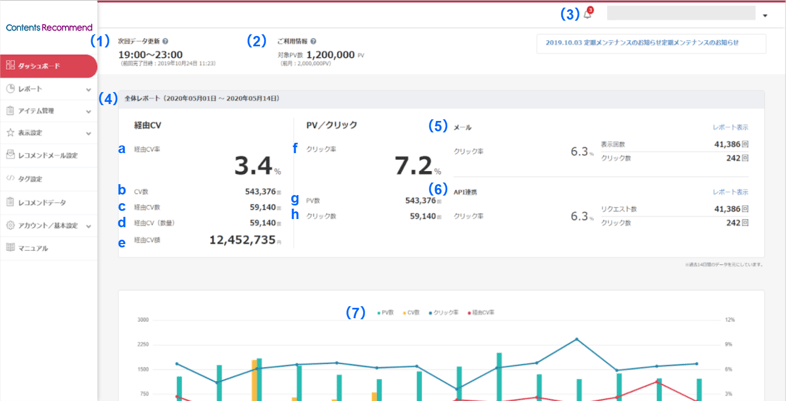Viewport: 786px width, 401px height.
Task: Click the 41,386 リクエスト数 value
Action: click(x=728, y=209)
